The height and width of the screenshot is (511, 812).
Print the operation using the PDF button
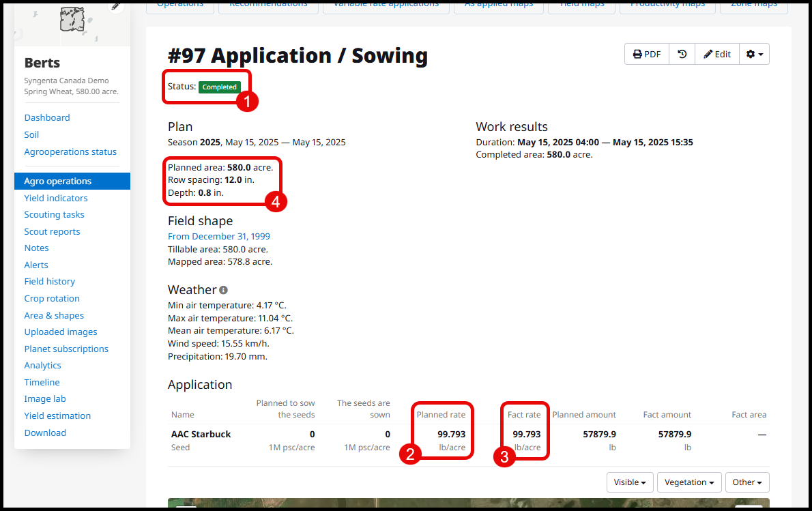click(x=646, y=55)
